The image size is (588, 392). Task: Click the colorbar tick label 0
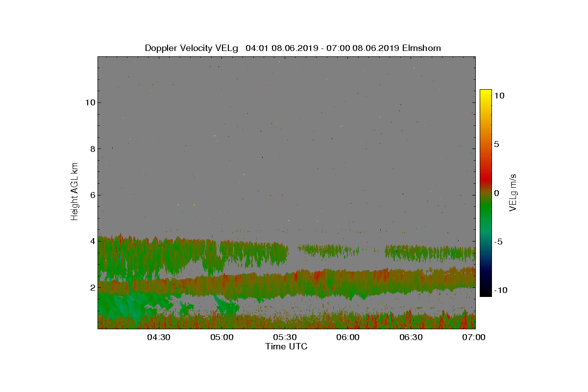(x=496, y=193)
